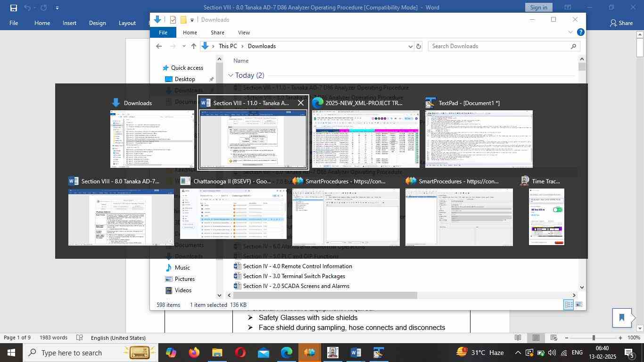Viewport: 644px width, 362px height.
Task: Open Mail app from taskbar
Action: (264, 353)
